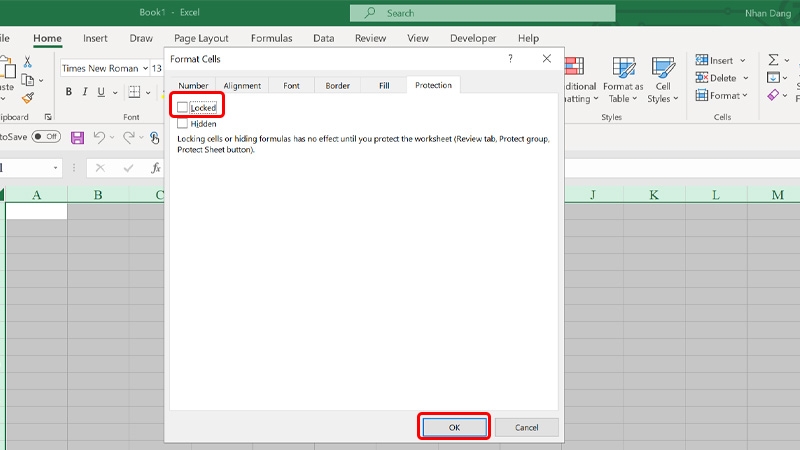This screenshot has width=800, height=450.
Task: Click the Search box in title bar
Action: (482, 13)
